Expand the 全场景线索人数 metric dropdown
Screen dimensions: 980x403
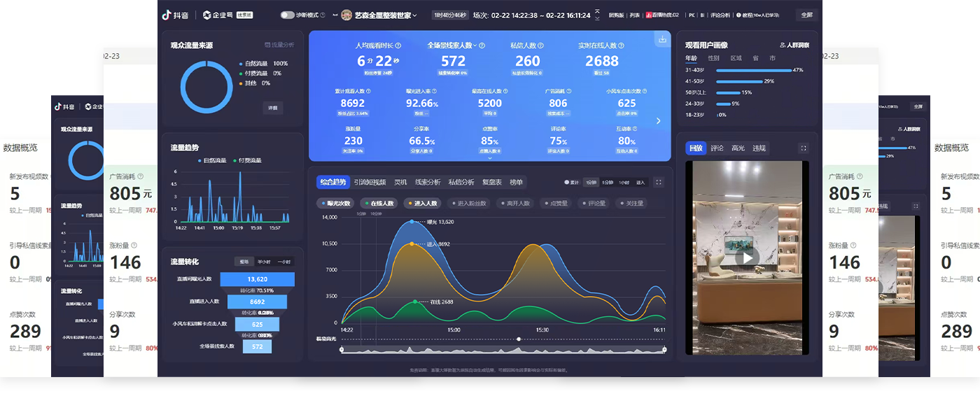[x=475, y=45]
